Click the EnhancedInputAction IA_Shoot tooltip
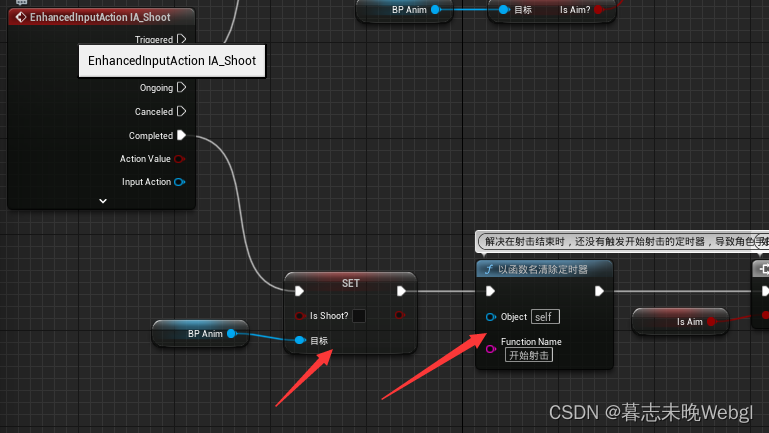Image resolution: width=769 pixels, height=433 pixels. [x=172, y=61]
